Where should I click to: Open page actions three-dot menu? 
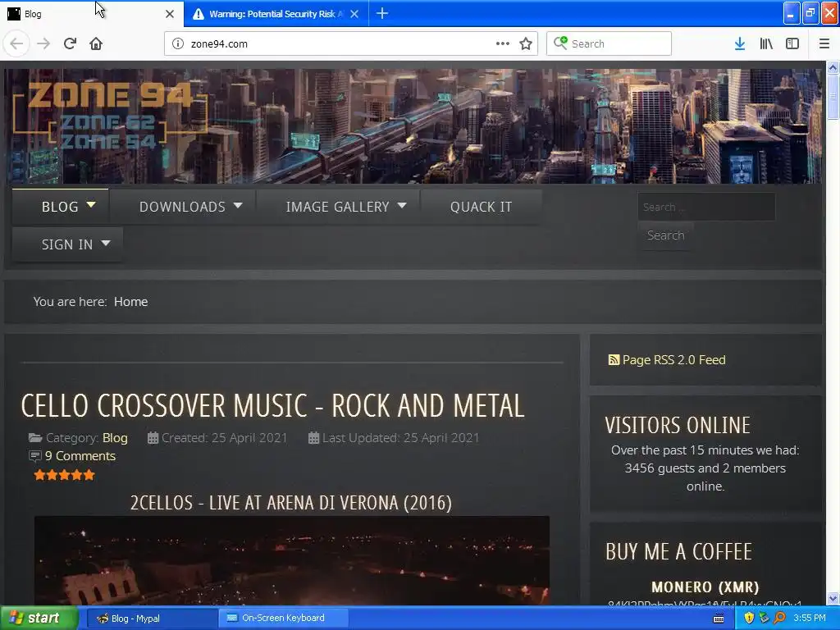(x=503, y=43)
